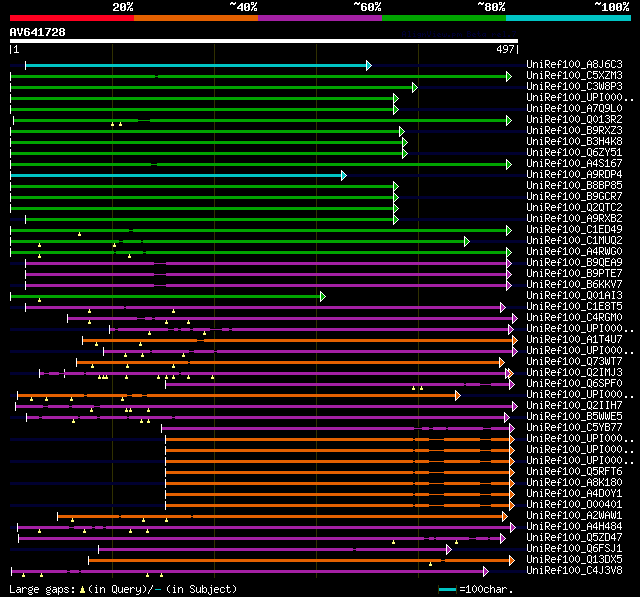Click the green ~80% legend segment

tap(444, 18)
